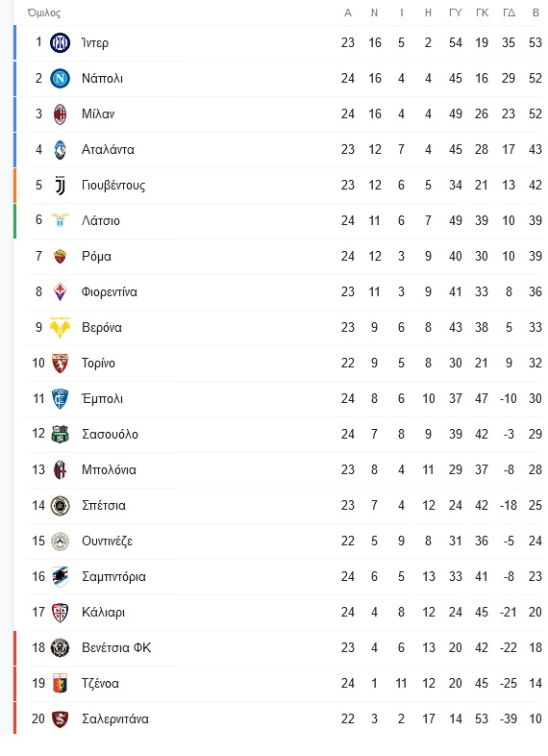Click the Atalanta crest icon
Screen dimensions: 548x756
pos(60,150)
